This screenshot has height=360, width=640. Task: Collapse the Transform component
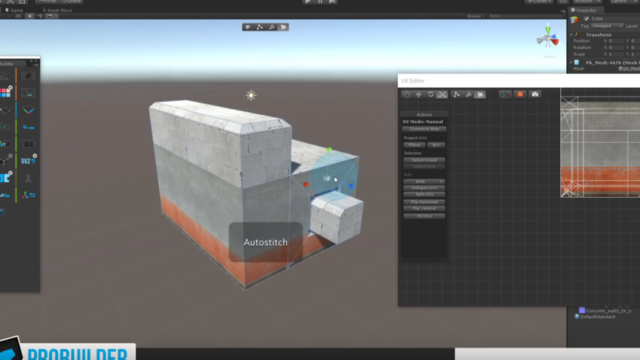click(571, 35)
